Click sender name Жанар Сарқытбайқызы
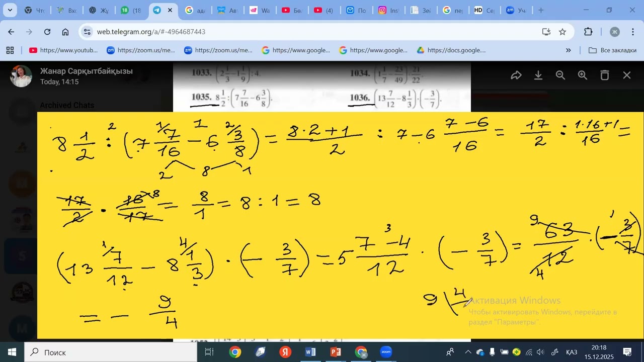The image size is (644, 362). 87,71
